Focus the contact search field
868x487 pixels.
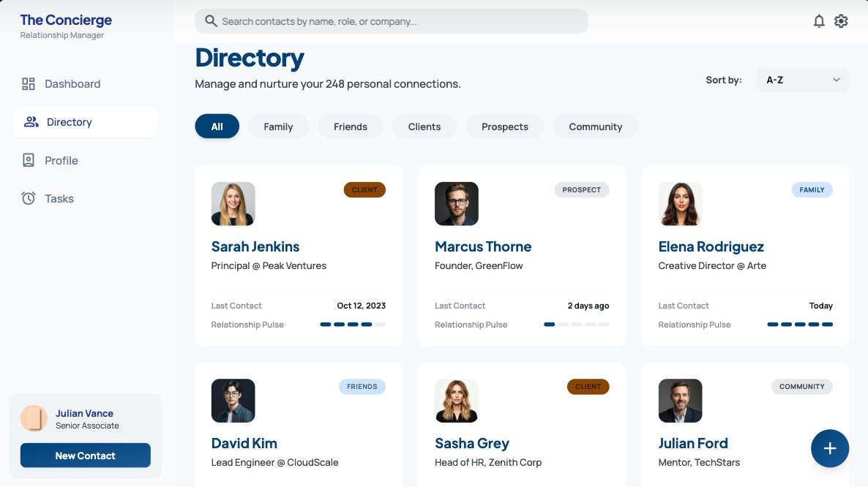point(392,21)
